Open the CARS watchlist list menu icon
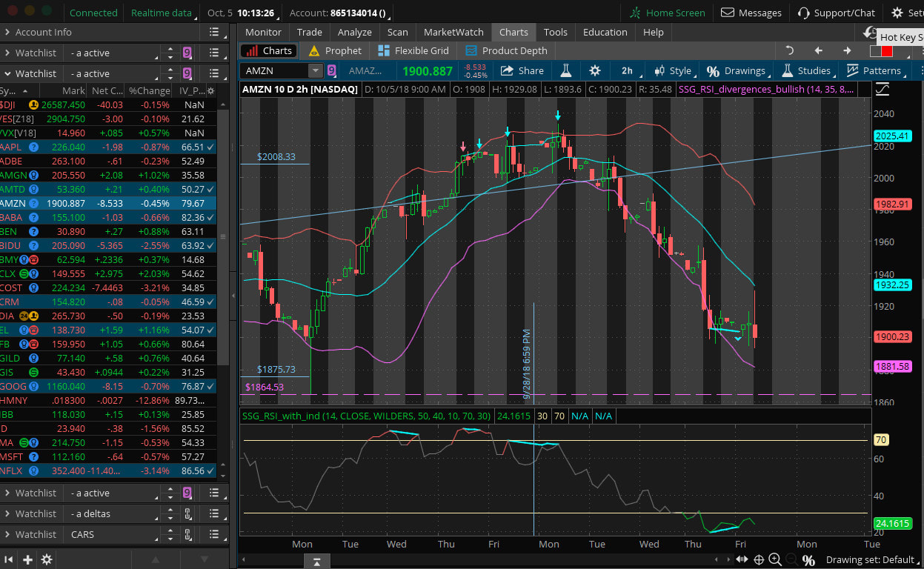 (214, 534)
